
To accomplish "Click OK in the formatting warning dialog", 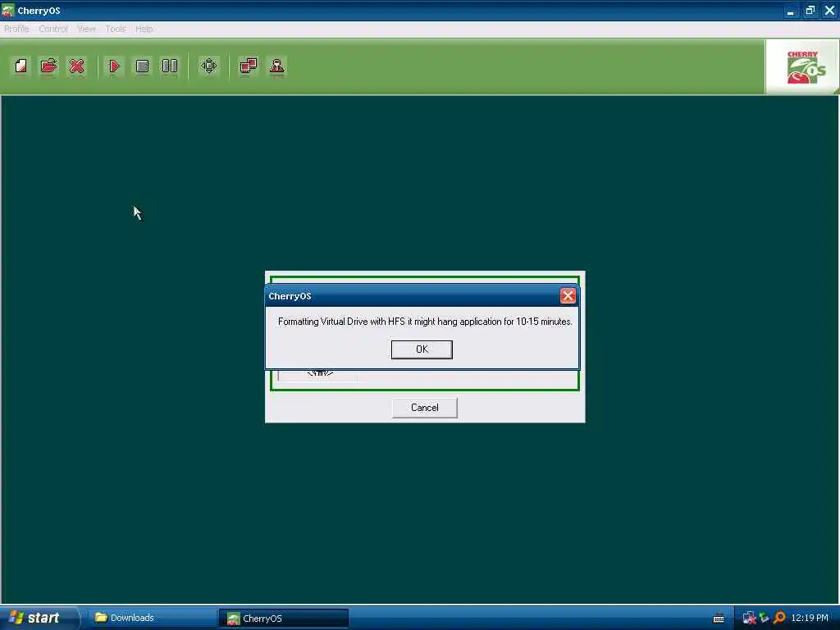I will (422, 349).
